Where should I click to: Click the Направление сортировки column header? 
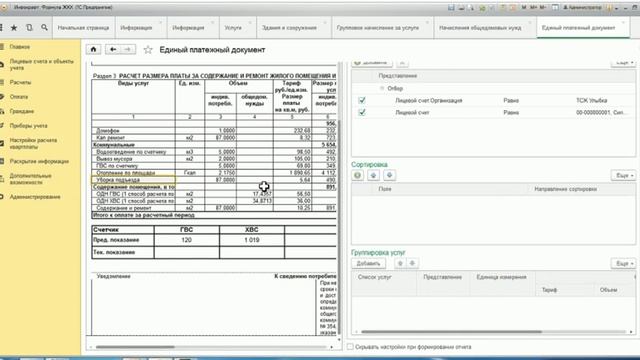click(565, 189)
